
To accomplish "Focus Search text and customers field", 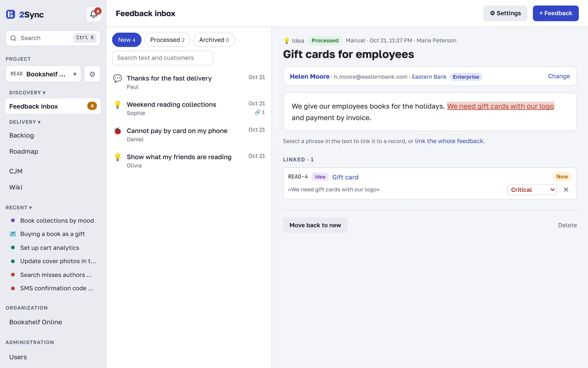I will click(162, 58).
